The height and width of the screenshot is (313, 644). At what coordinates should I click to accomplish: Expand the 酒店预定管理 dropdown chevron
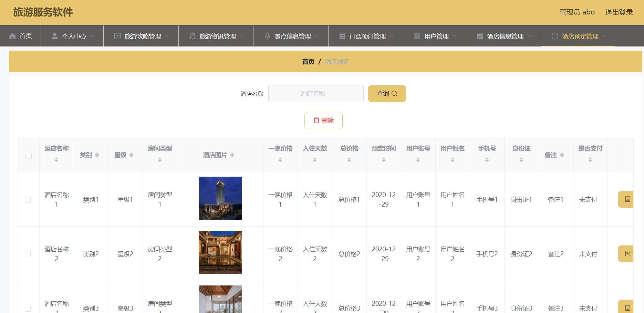tap(604, 35)
